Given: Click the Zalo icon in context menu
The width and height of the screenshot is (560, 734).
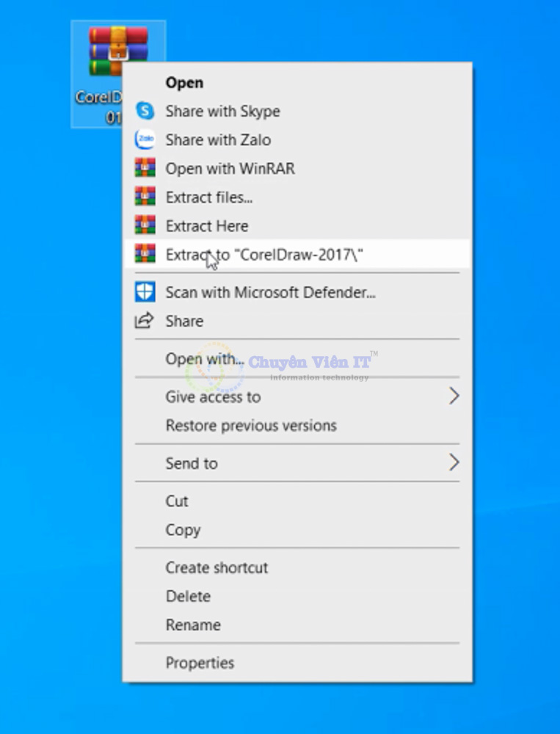Looking at the screenshot, I should tap(145, 140).
